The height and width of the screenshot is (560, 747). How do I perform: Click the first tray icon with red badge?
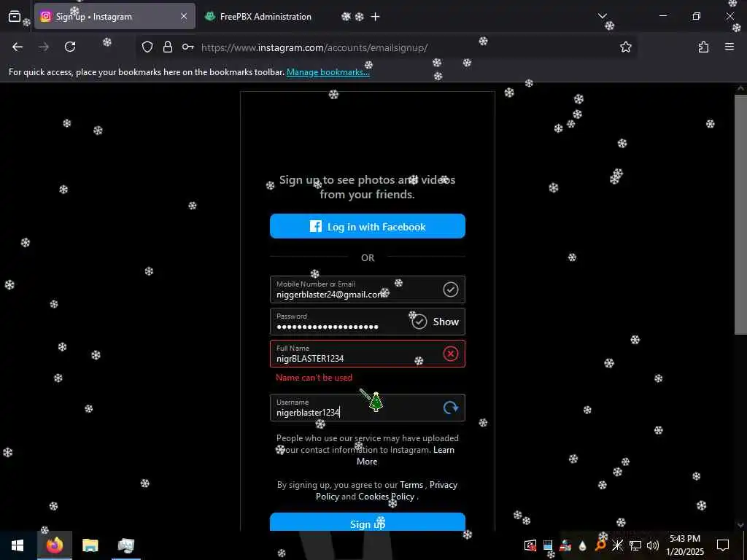(x=530, y=545)
